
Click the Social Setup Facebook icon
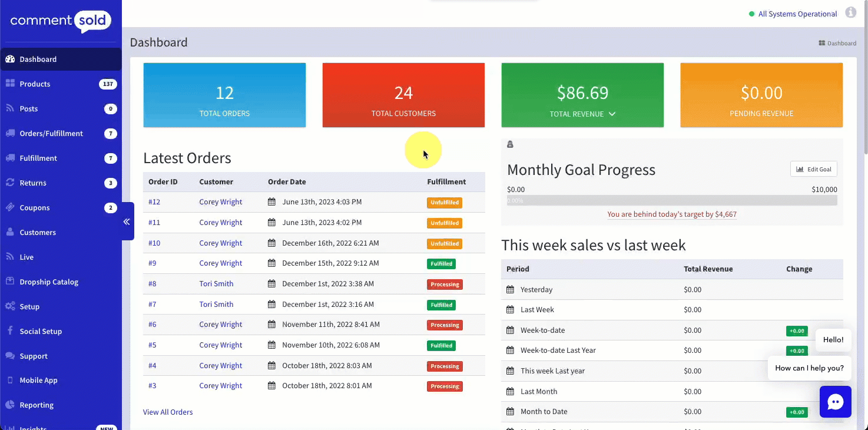point(10,331)
